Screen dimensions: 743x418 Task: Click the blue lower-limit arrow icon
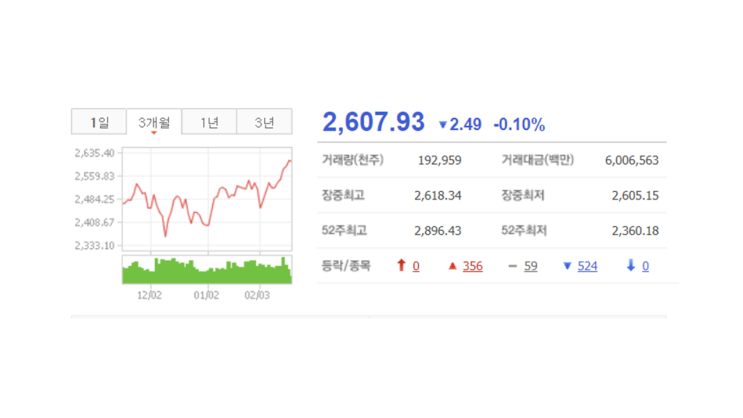point(631,265)
